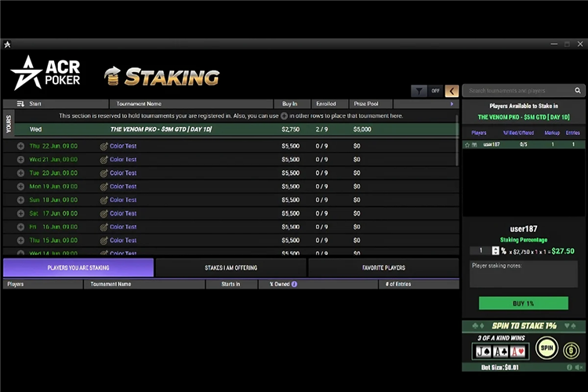Click the slot reel cards display
This screenshot has width=588, height=392.
coord(501,351)
